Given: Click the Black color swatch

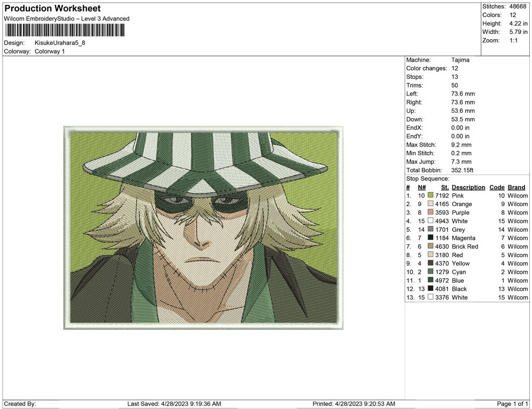Looking at the screenshot, I should (x=430, y=289).
